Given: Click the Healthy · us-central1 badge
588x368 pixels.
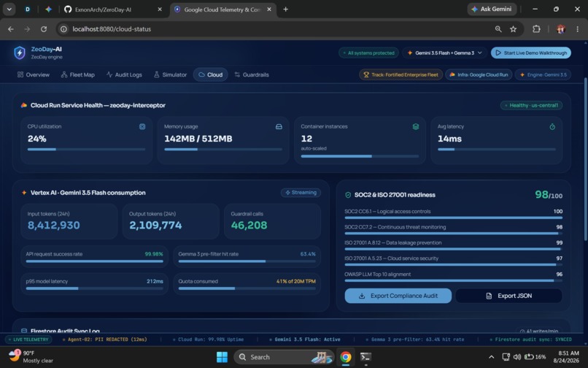Looking at the screenshot, I should (531, 106).
